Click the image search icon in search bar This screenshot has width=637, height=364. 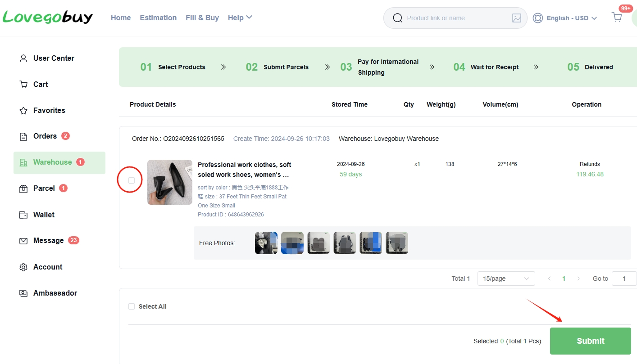pos(517,18)
